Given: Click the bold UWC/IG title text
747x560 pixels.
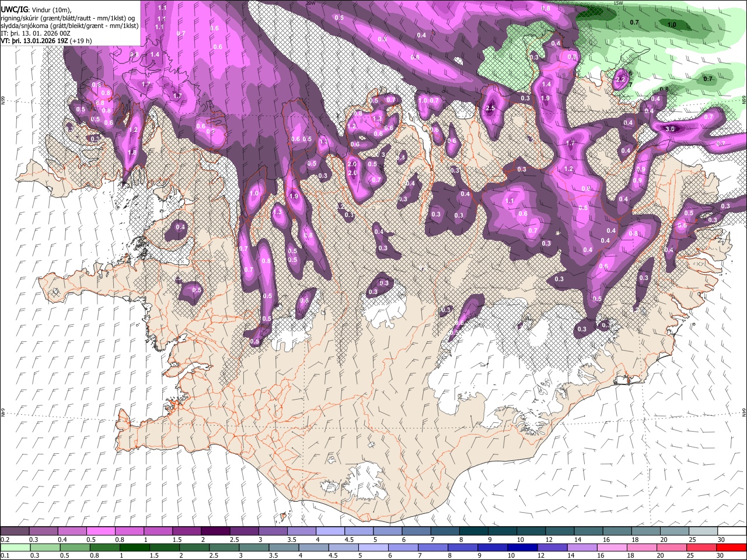Looking at the screenshot, I should point(14,9).
